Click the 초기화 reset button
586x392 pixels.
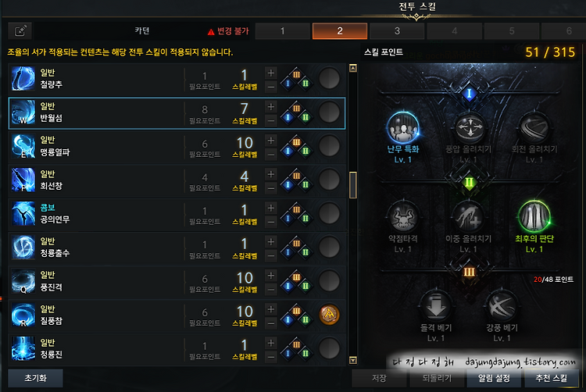pyautogui.click(x=35, y=378)
